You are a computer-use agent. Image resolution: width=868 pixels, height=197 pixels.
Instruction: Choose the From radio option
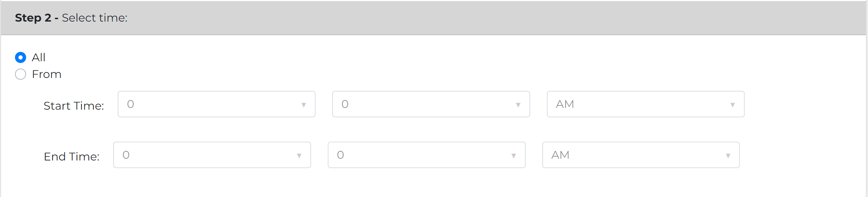click(21, 74)
